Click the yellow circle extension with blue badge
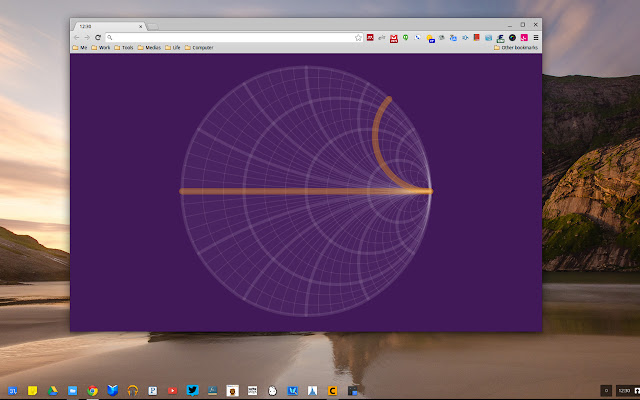Screen dimensions: 640x400 tap(430, 39)
